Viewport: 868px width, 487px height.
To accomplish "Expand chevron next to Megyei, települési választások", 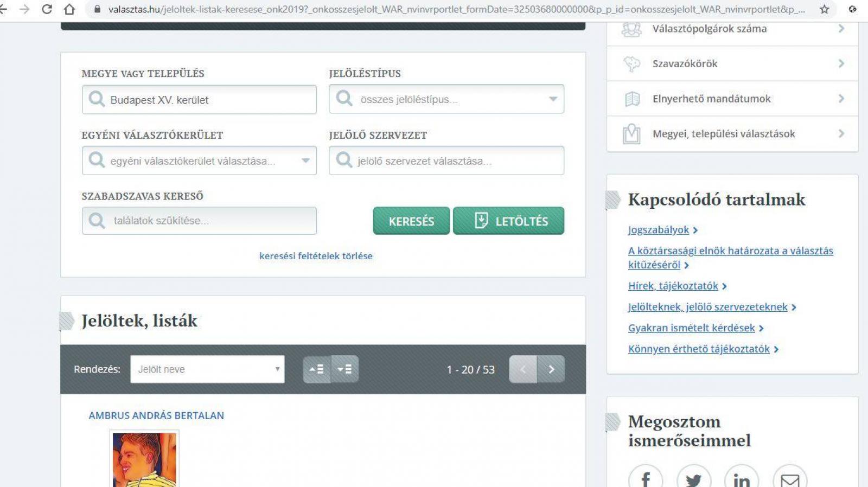I will pos(841,133).
